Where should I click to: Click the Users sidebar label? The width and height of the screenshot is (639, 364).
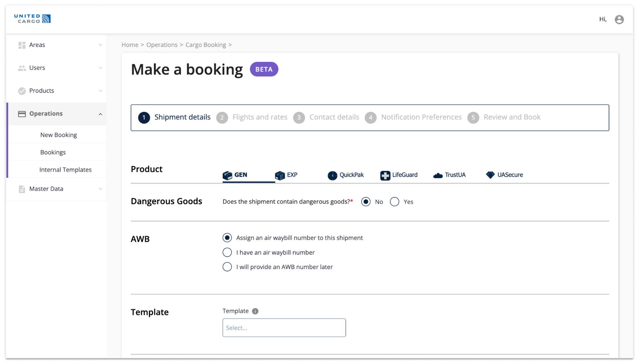pos(37,68)
